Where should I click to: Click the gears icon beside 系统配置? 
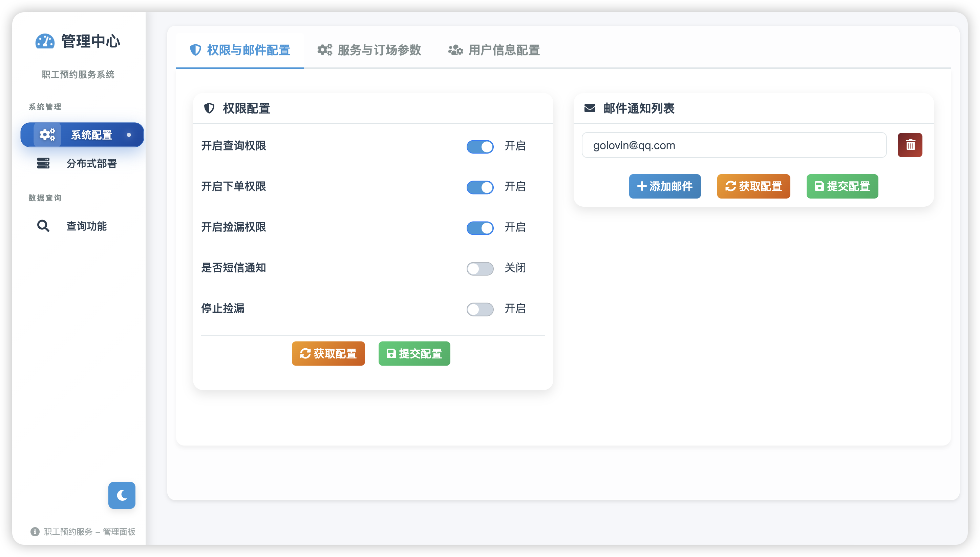point(47,135)
